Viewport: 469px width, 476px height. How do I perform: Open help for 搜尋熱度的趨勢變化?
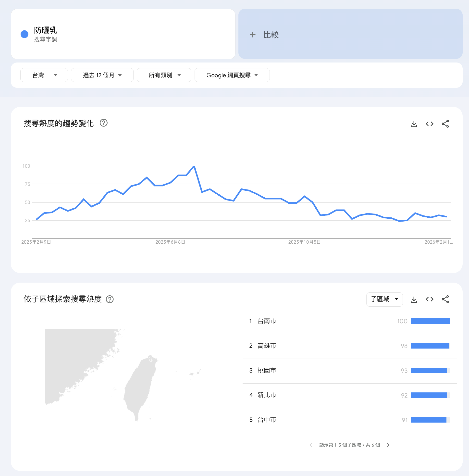[x=103, y=123]
